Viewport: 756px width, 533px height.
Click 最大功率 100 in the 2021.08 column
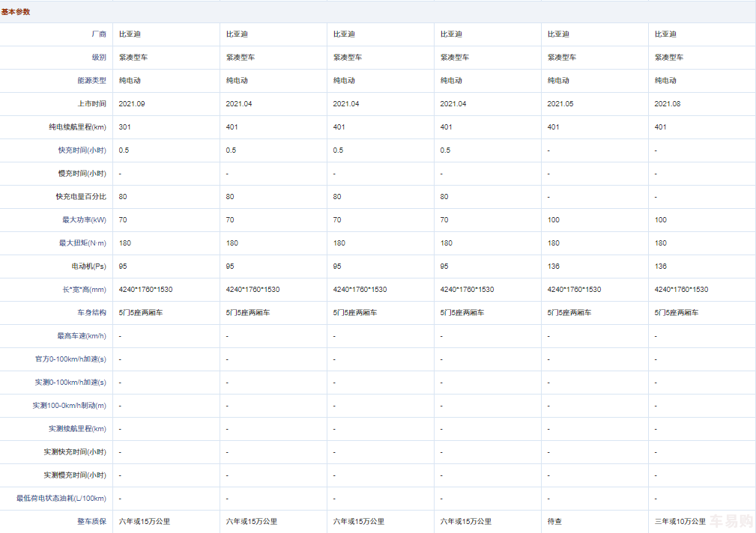pyautogui.click(x=661, y=220)
